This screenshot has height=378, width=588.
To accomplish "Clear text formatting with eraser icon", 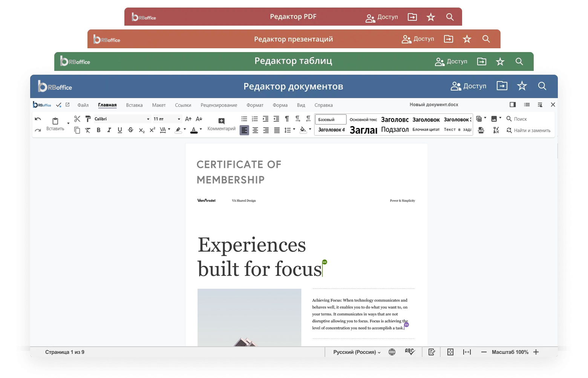I will [x=88, y=130].
